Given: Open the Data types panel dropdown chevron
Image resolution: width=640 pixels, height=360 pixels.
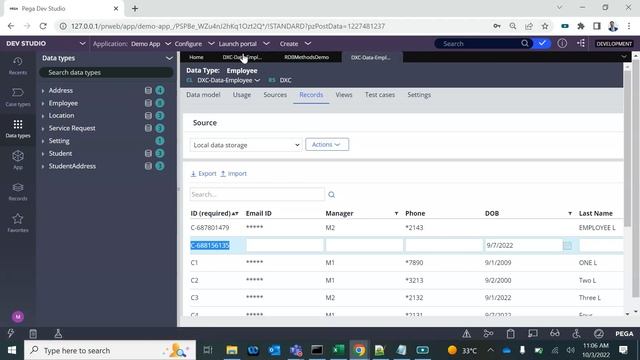Looking at the screenshot, I should tap(169, 58).
